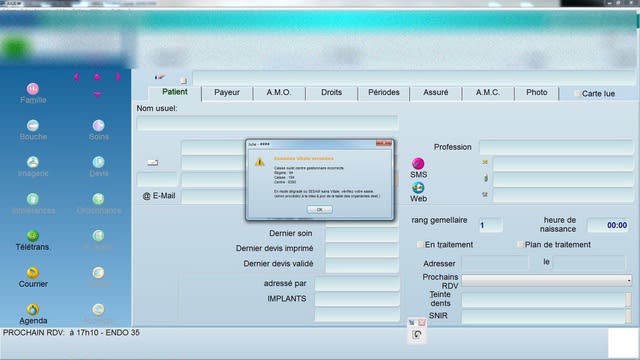Open the Photo tab

tap(537, 93)
